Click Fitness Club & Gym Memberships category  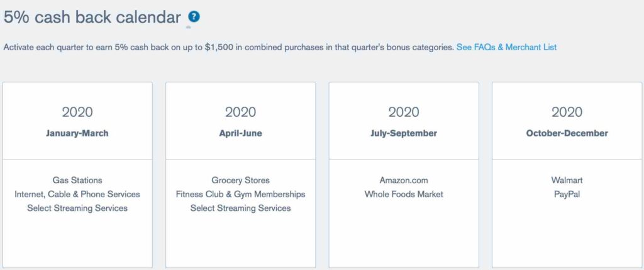(x=241, y=194)
